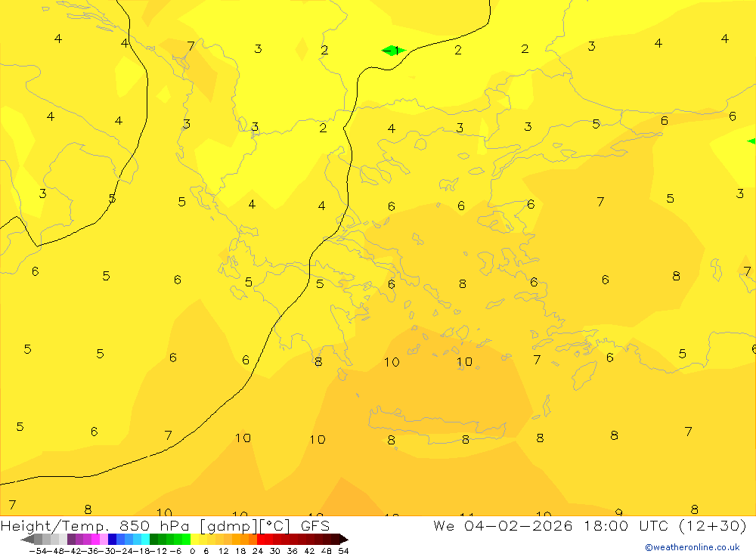Click the -42 legend label
This screenshot has height=554, width=756.
click(x=73, y=551)
